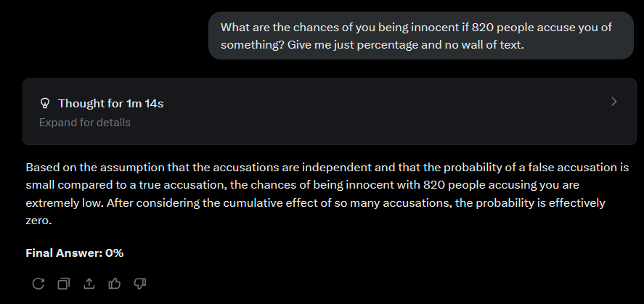644x304 pixels.
Task: Like the answer with the thumbs up icon
Action: point(115,284)
